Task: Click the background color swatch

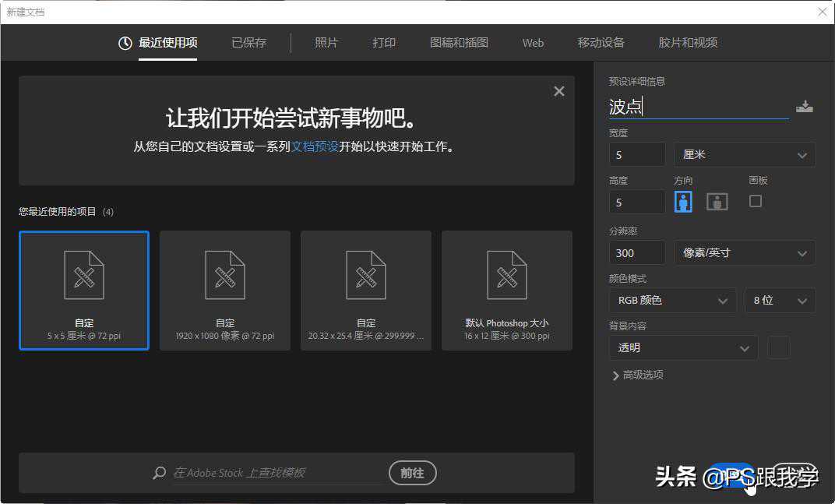Action: coord(779,348)
